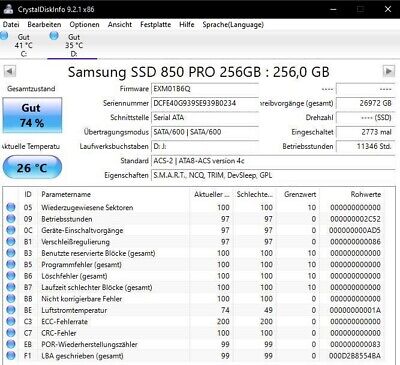Click the blue status orb of C: drive
400x365 pixels.
click(x=4, y=36)
